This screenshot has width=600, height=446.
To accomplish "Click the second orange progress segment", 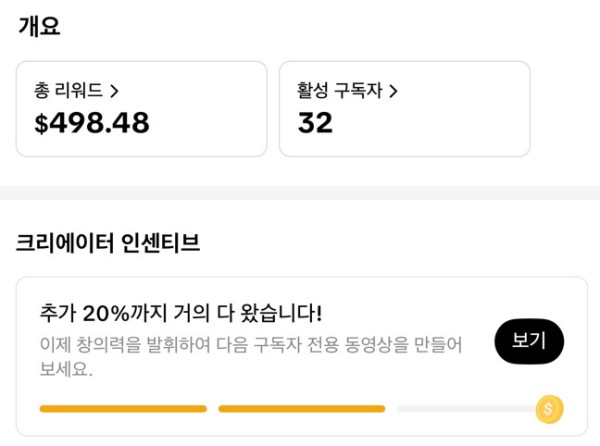I will point(301,408).
